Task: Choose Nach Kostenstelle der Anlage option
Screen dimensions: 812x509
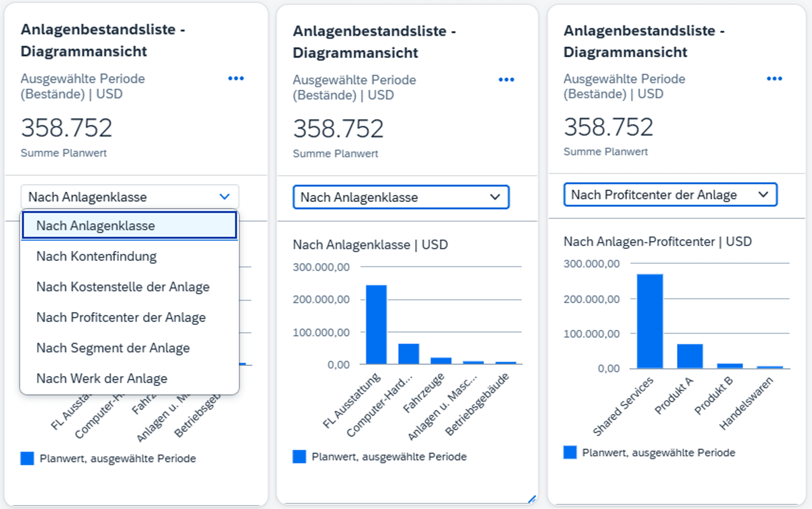Action: [x=123, y=287]
